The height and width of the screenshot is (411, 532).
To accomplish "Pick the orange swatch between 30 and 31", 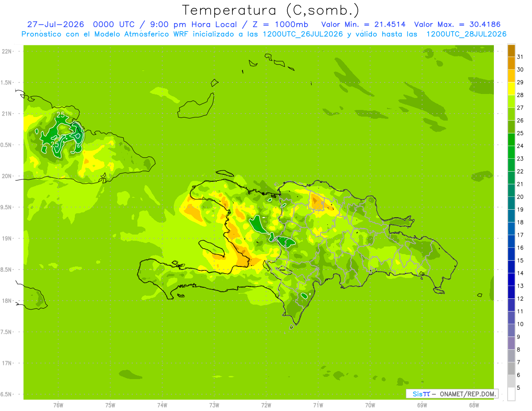I will (x=511, y=63).
